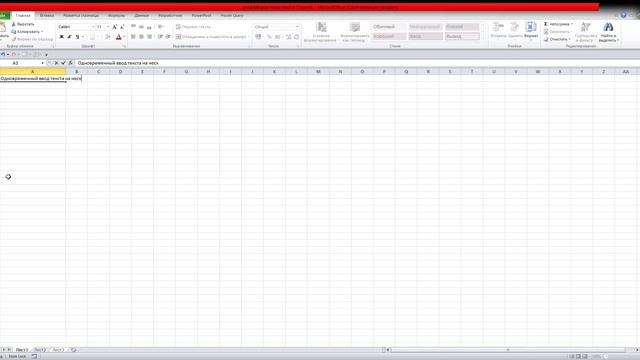This screenshot has width=640, height=360.
Task: Decrease cell indent
Action: 160,37
